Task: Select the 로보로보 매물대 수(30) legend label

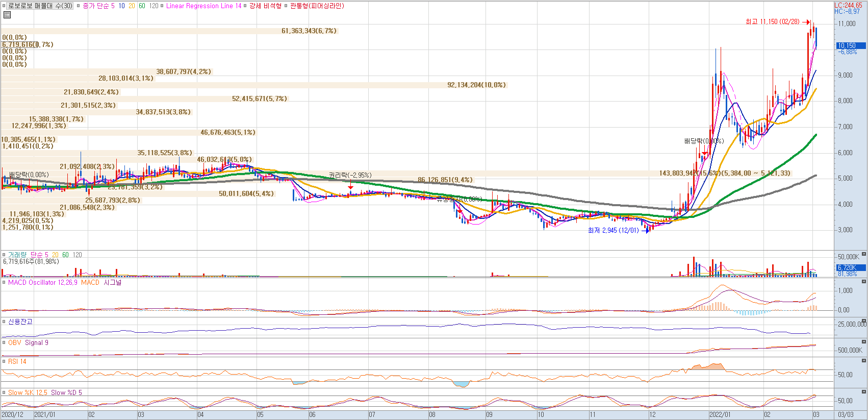Action: (x=40, y=6)
